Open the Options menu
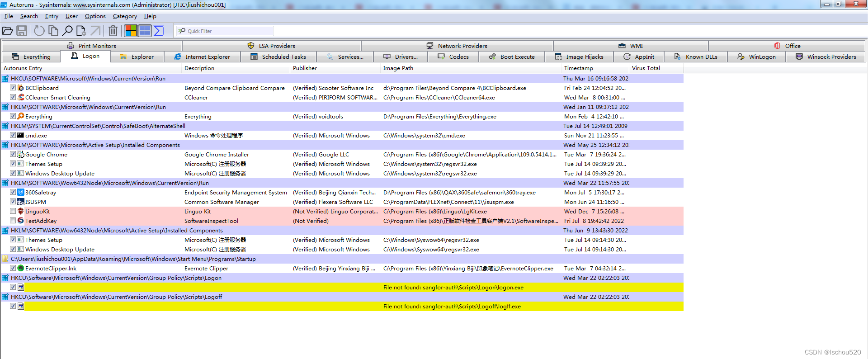This screenshot has height=359, width=868. pyautogui.click(x=95, y=16)
